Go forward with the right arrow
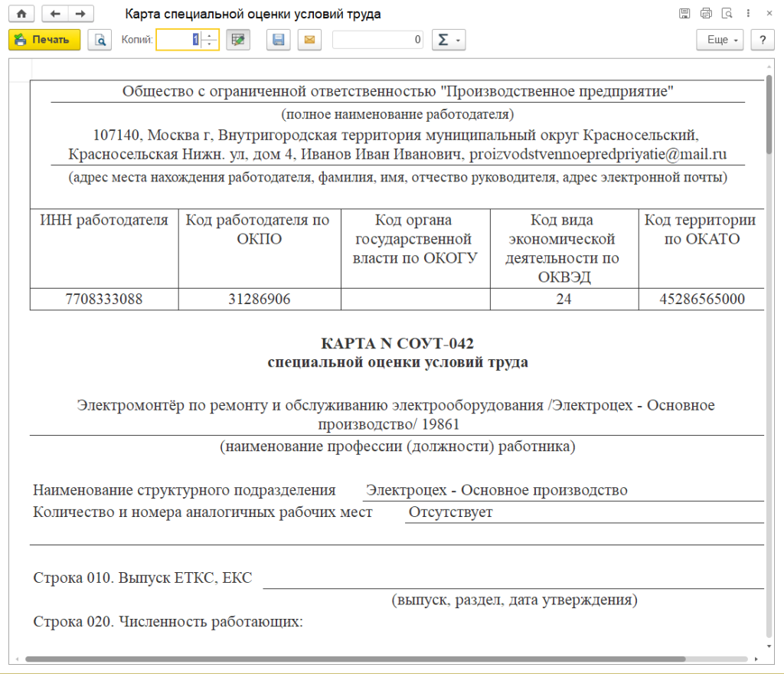784x674 pixels. (80, 15)
